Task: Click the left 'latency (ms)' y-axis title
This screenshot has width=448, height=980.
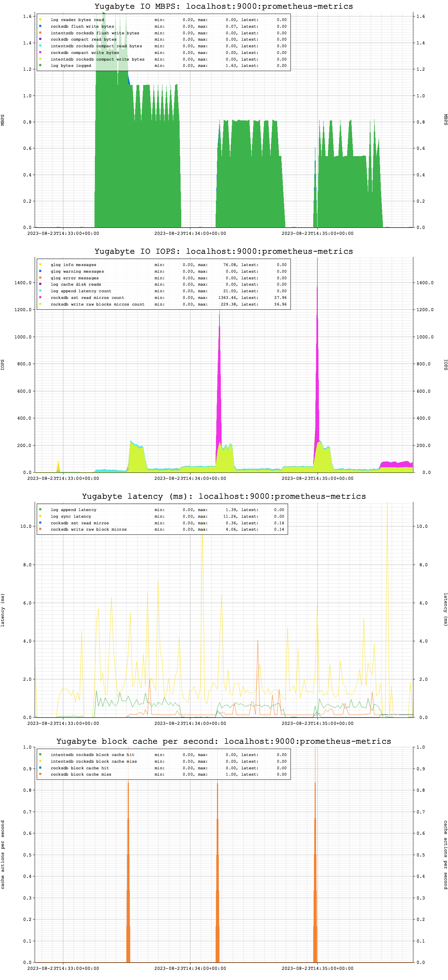Action: click(x=3, y=610)
